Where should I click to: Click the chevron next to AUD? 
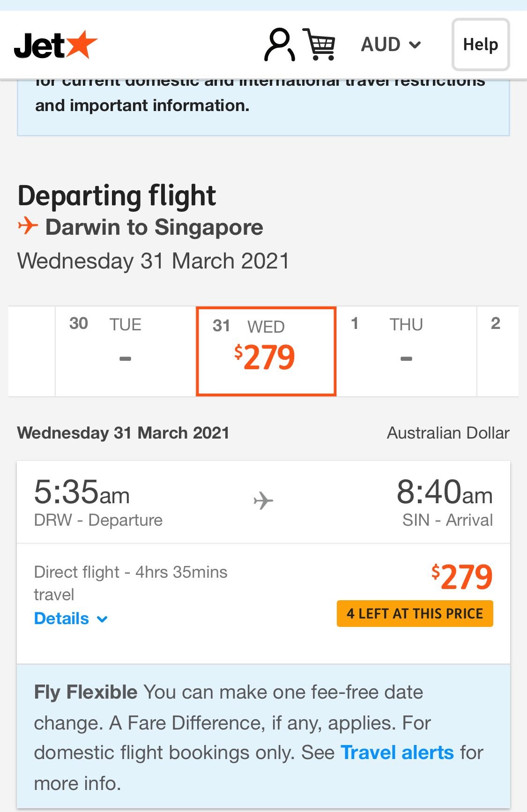coord(415,45)
